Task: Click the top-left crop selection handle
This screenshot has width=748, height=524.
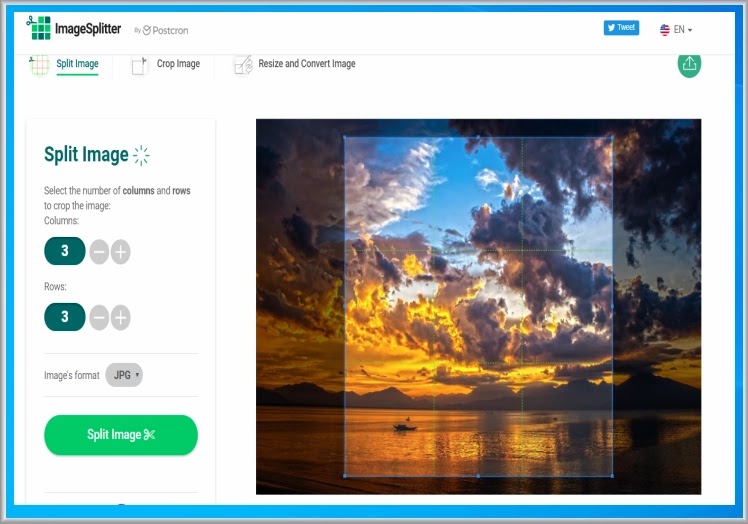Action: 345,137
